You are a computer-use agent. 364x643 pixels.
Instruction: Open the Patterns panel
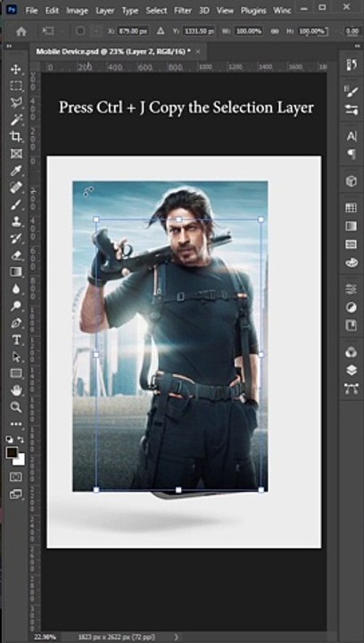[351, 244]
